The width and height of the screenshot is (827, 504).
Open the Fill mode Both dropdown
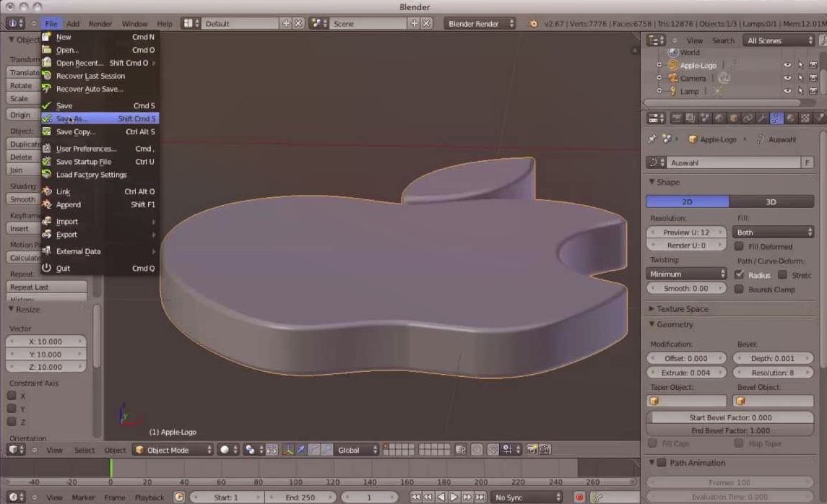pos(774,232)
